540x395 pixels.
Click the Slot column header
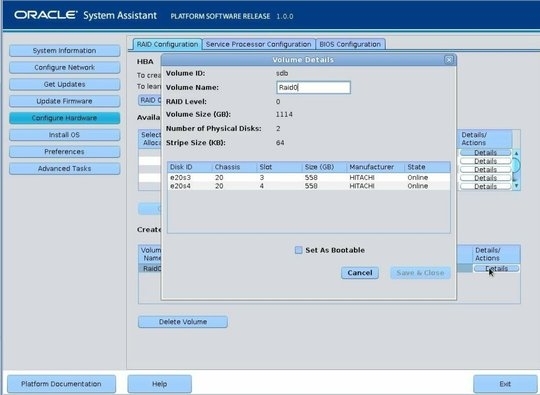click(x=279, y=167)
